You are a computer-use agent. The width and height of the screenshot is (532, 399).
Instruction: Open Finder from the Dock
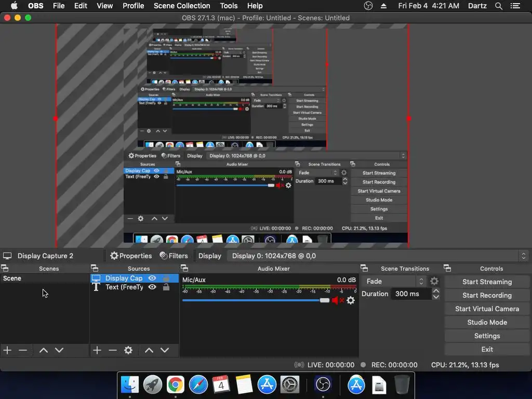click(x=130, y=384)
